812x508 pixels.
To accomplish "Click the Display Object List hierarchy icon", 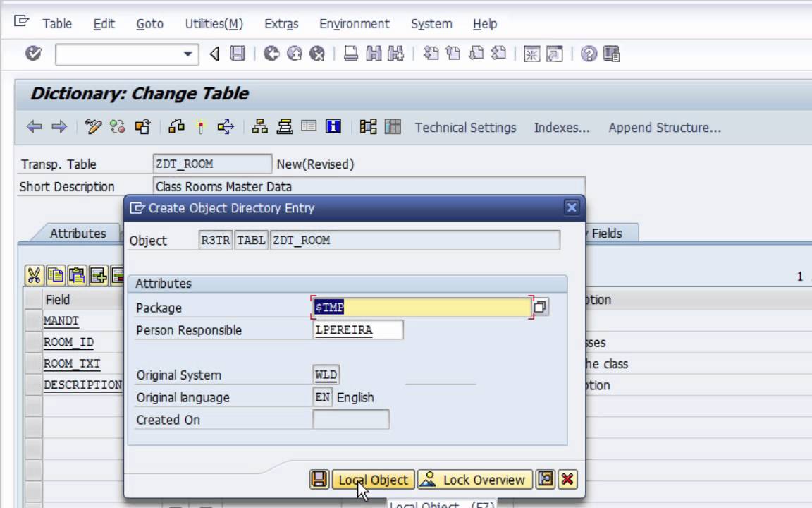I will pyautogui.click(x=259, y=126).
